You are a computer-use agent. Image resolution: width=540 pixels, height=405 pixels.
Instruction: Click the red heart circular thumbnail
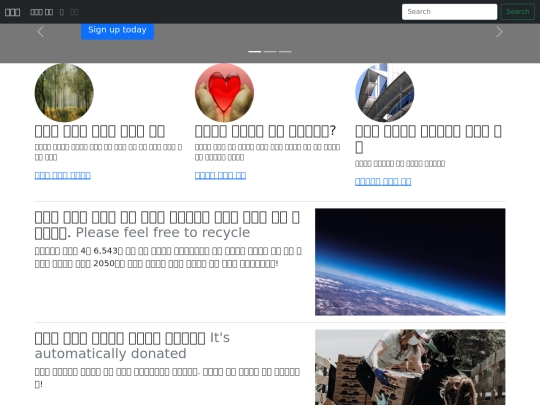(x=224, y=93)
